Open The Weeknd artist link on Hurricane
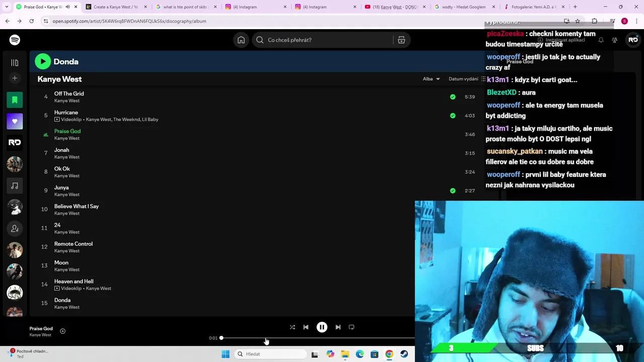The height and width of the screenshot is (362, 644). pyautogui.click(x=127, y=120)
